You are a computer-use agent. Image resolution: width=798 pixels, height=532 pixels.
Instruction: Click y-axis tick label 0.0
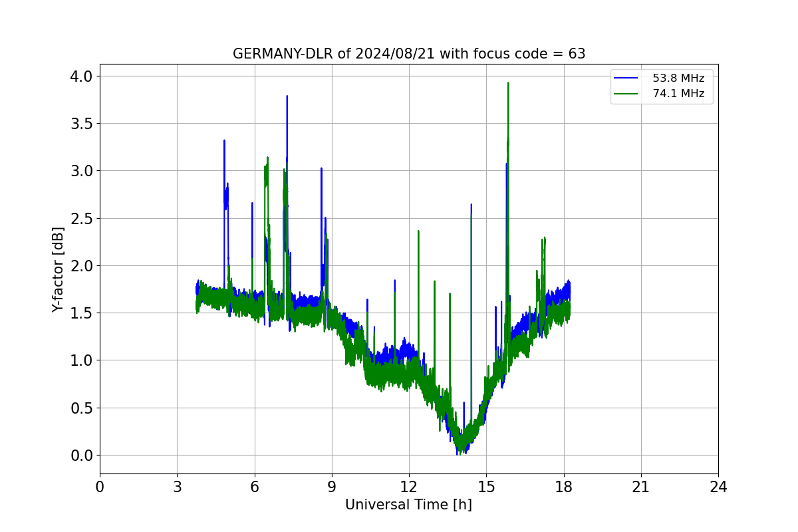tap(82, 456)
